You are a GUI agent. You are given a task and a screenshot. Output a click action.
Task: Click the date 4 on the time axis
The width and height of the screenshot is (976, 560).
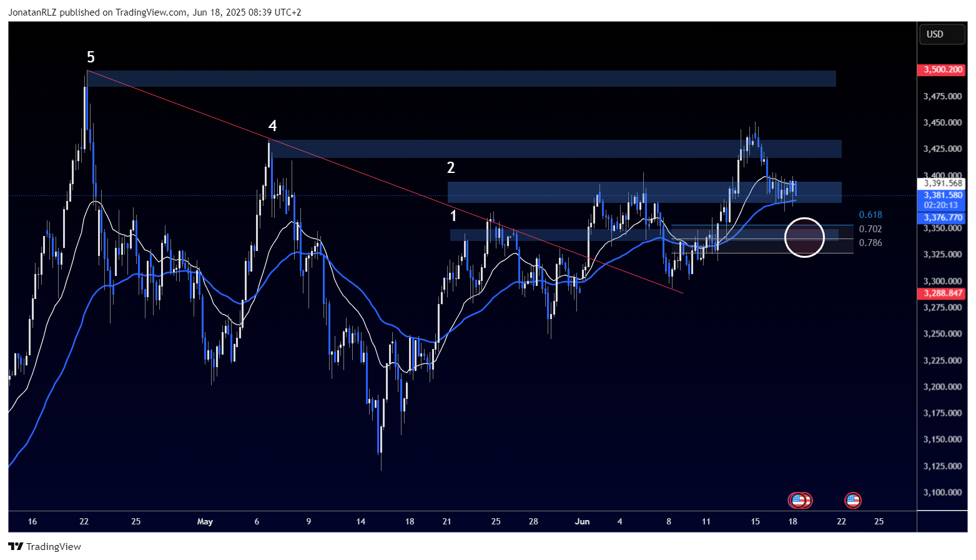pos(619,521)
